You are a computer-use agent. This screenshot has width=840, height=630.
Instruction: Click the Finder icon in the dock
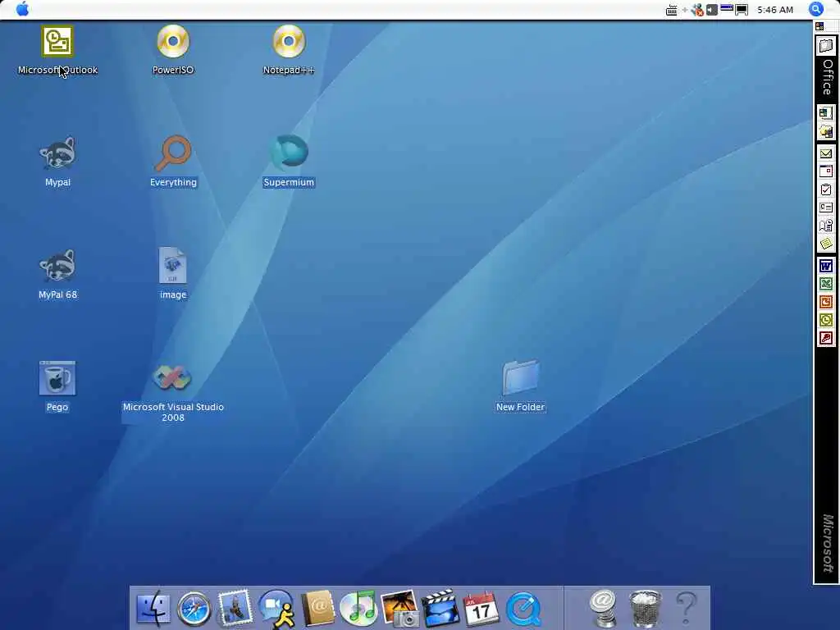coord(153,608)
